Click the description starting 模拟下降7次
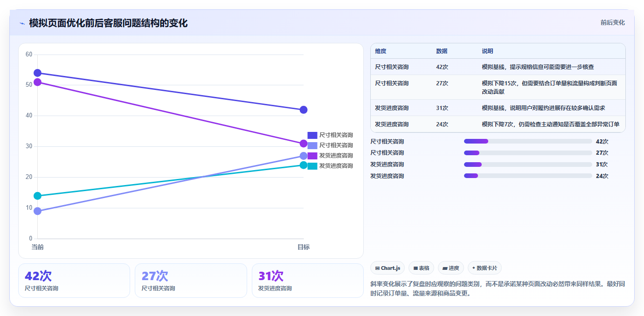 [x=551, y=124]
